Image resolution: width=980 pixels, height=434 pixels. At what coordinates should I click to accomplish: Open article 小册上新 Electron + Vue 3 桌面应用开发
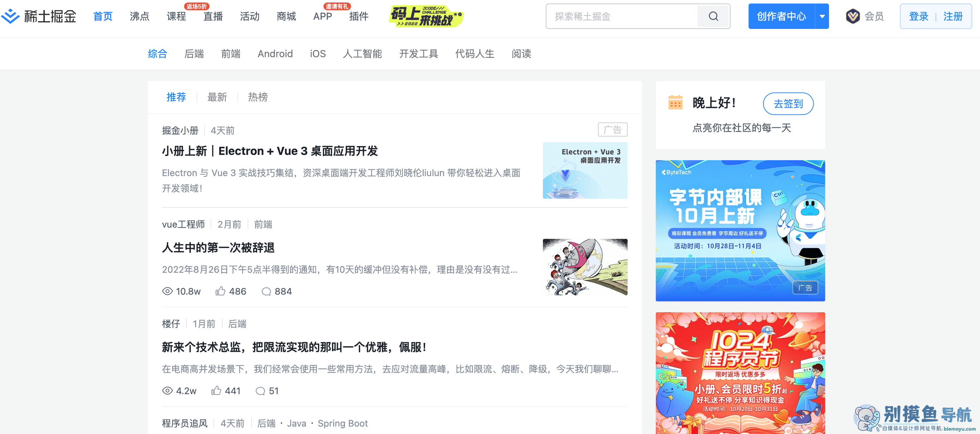coord(270,151)
